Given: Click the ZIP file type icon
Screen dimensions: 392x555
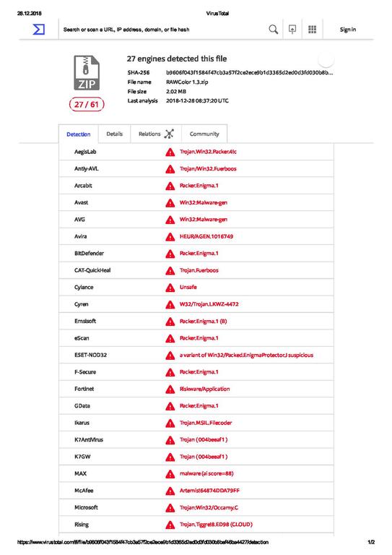Looking at the screenshot, I should pos(87,73).
